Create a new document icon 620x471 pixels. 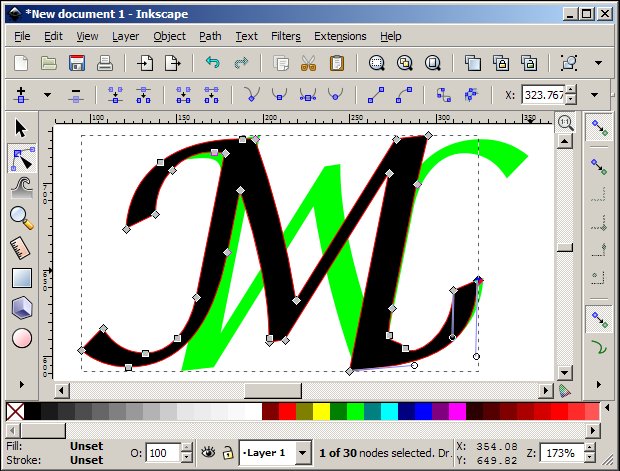(x=21, y=63)
